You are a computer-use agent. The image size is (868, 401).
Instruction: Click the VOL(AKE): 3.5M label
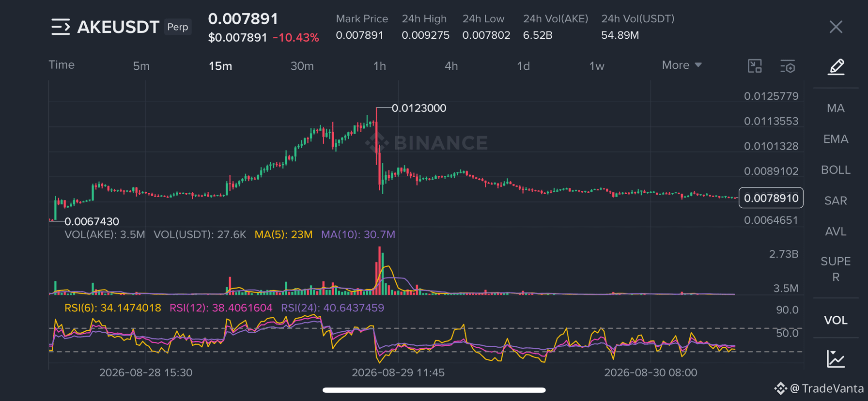coord(105,234)
